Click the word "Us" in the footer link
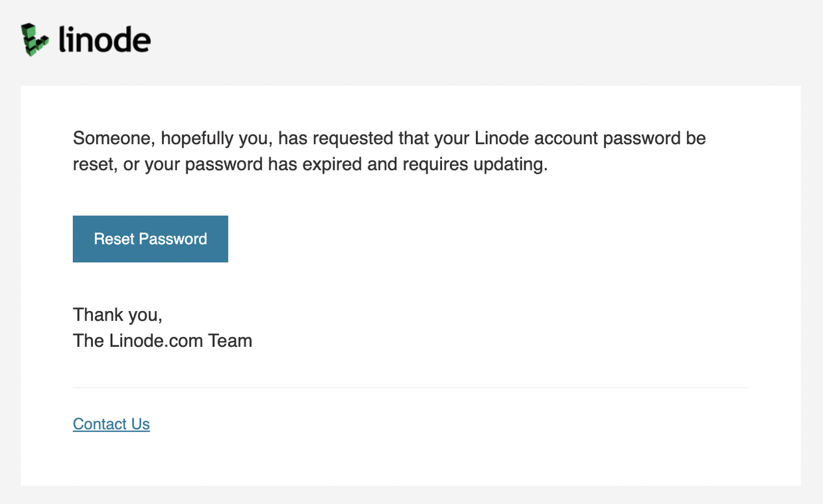This screenshot has height=504, width=823. pos(140,424)
